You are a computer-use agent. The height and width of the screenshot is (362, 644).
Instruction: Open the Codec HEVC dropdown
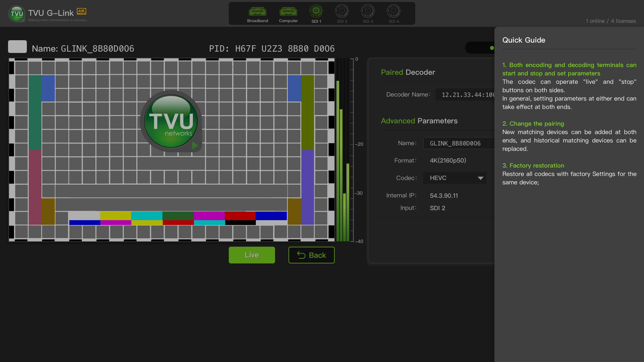(454, 178)
